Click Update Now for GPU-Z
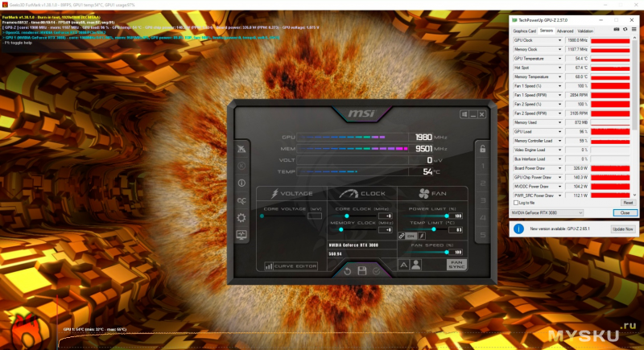Image resolution: width=644 pixels, height=350 pixels. point(622,229)
